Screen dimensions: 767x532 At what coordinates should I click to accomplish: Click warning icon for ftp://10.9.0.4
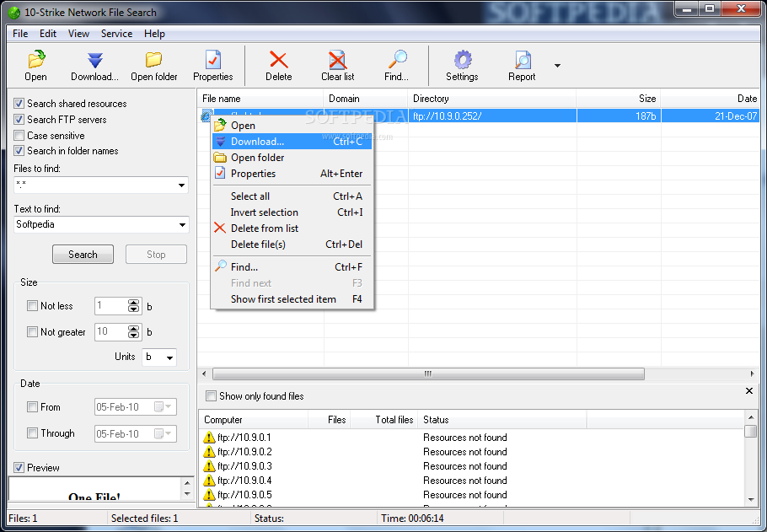coord(209,480)
